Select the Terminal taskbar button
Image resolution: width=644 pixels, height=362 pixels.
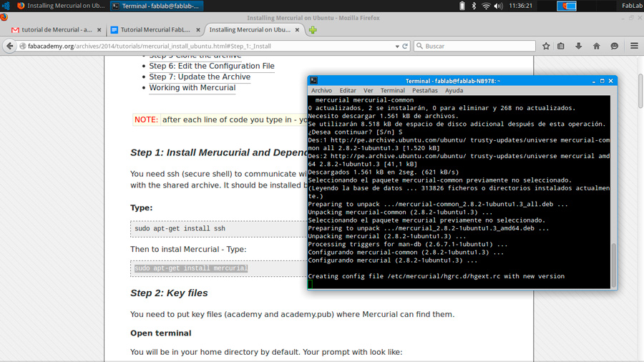pyautogui.click(x=157, y=6)
